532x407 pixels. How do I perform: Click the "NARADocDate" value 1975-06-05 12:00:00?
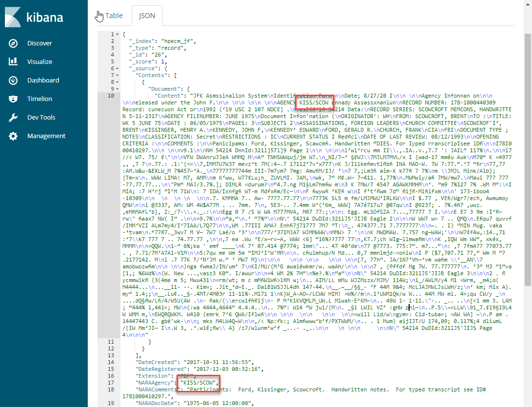tap(218, 403)
